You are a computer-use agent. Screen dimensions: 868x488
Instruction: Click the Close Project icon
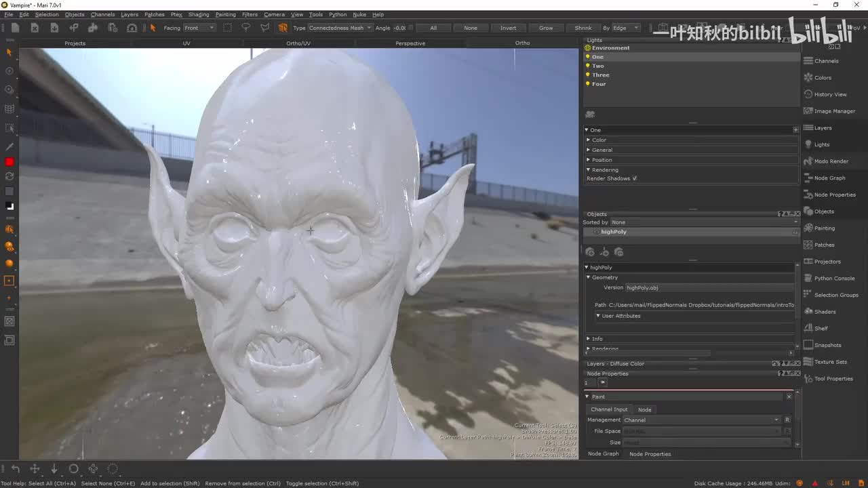[x=35, y=28]
